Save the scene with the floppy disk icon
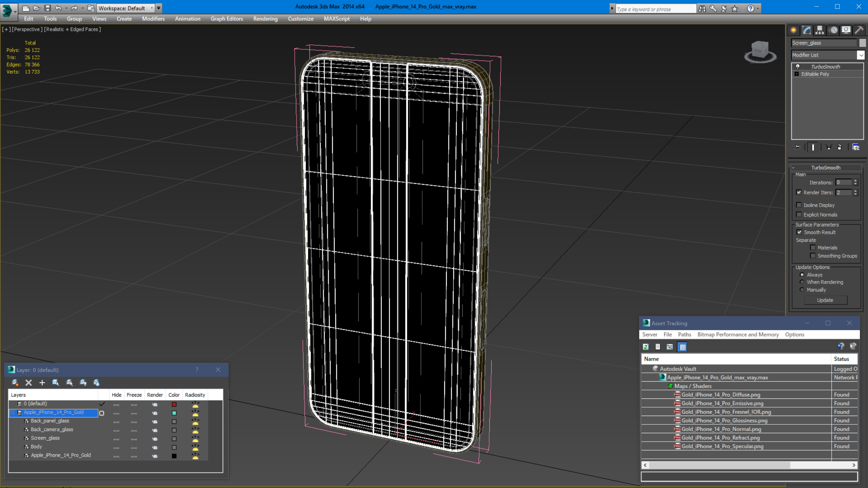The width and height of the screenshot is (868, 488). pyautogui.click(x=48, y=8)
